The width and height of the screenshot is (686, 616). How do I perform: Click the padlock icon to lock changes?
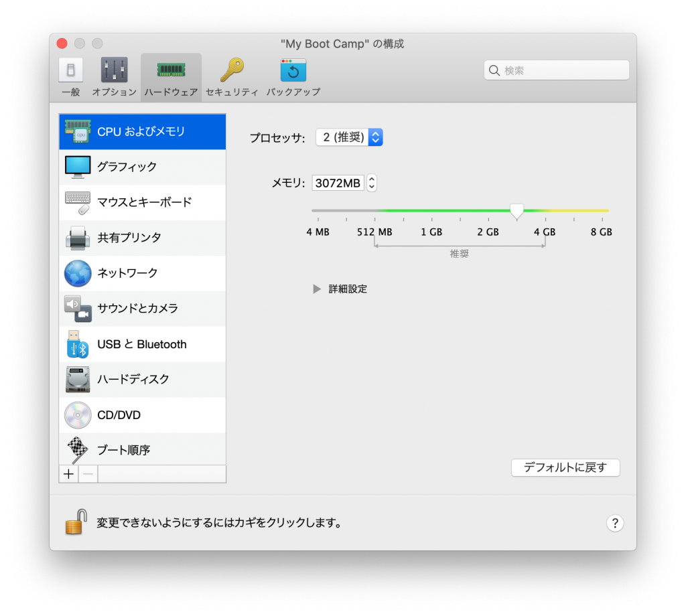76,522
